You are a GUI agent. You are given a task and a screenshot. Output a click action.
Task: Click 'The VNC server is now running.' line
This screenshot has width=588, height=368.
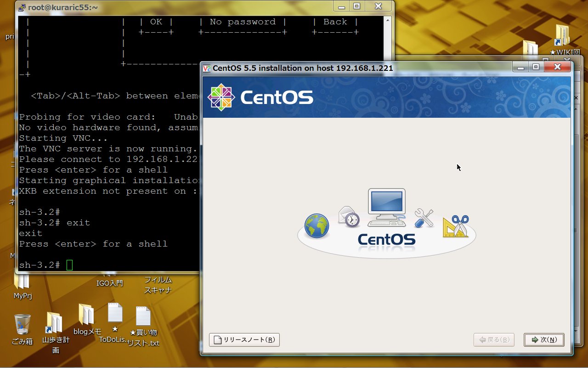pyautogui.click(x=108, y=149)
